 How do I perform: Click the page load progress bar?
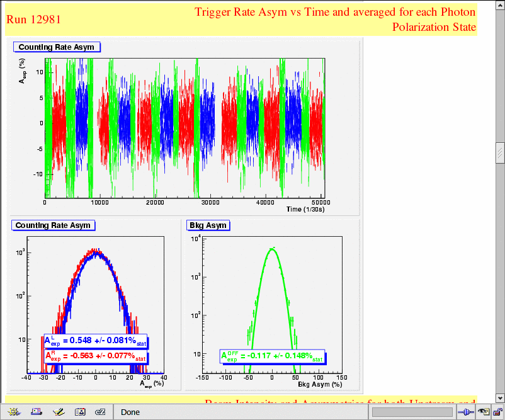click(412, 412)
